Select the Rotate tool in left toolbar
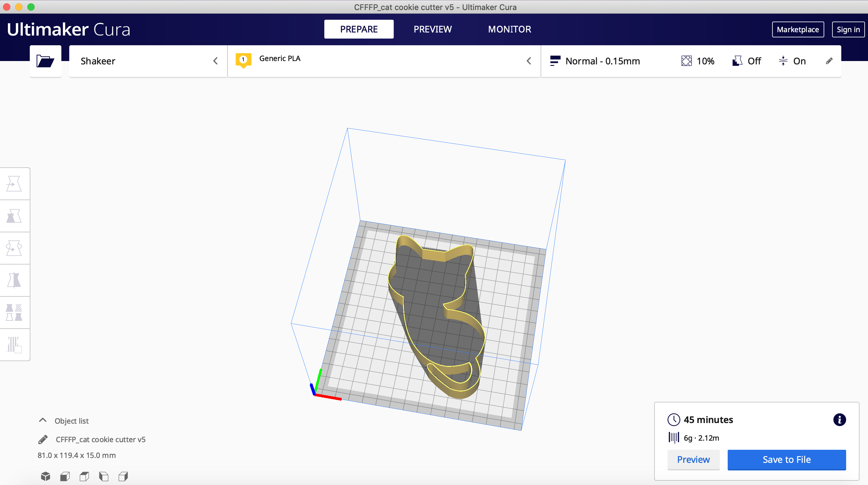868x485 pixels. 14,248
